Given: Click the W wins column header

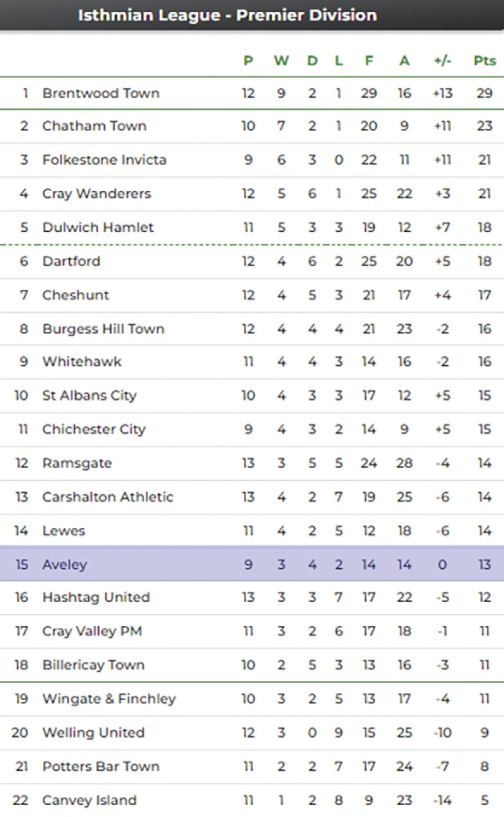Looking at the screenshot, I should [281, 61].
